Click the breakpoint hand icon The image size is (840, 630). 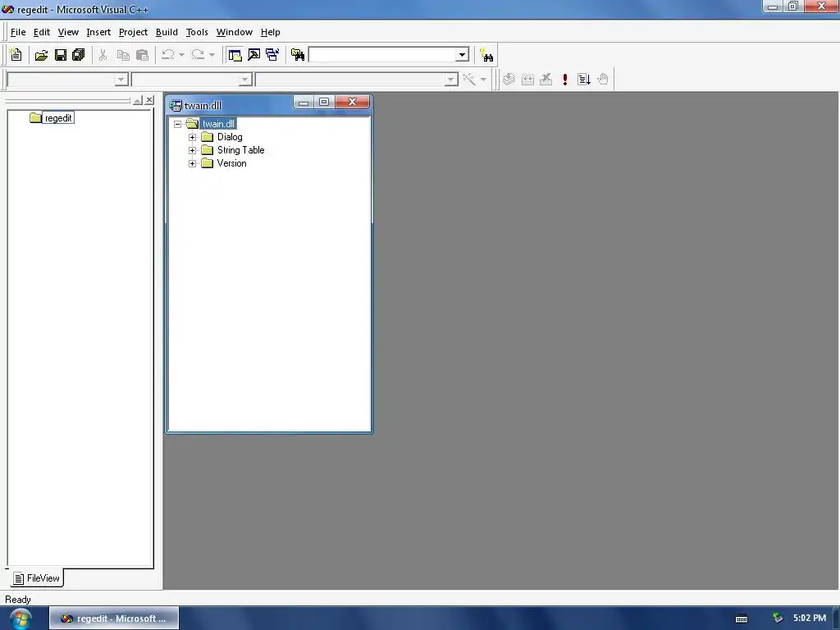pyautogui.click(x=603, y=80)
